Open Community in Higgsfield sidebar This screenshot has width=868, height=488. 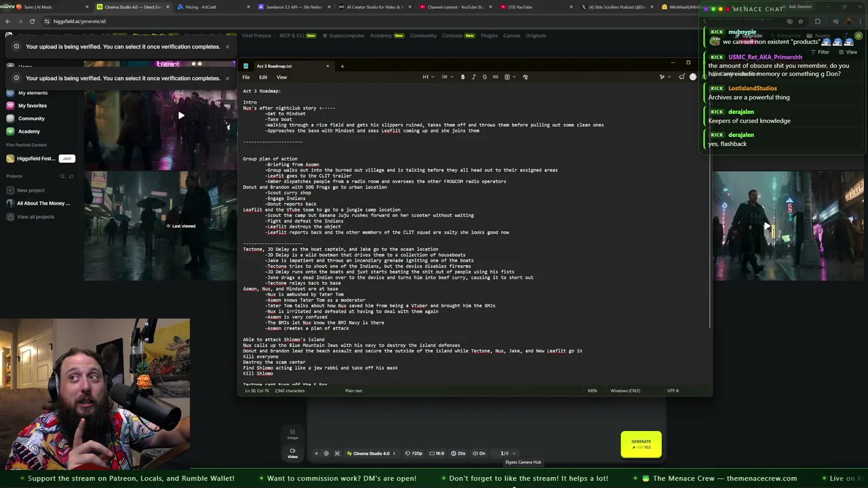coord(31,119)
